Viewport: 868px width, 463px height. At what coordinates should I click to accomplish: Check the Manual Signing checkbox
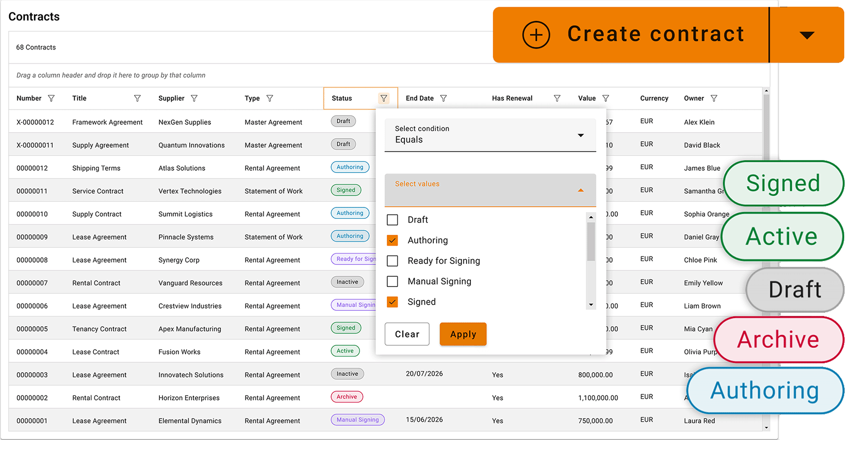point(392,281)
